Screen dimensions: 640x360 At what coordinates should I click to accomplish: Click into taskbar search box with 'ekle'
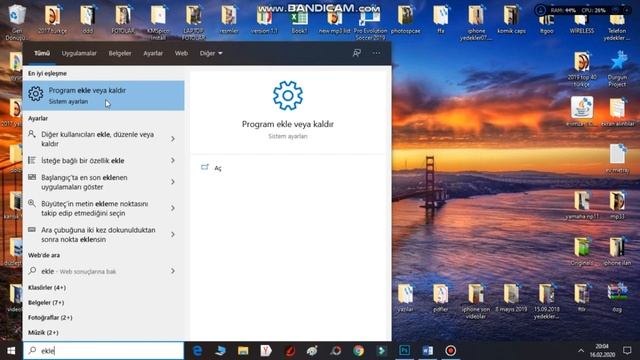pyautogui.click(x=104, y=351)
